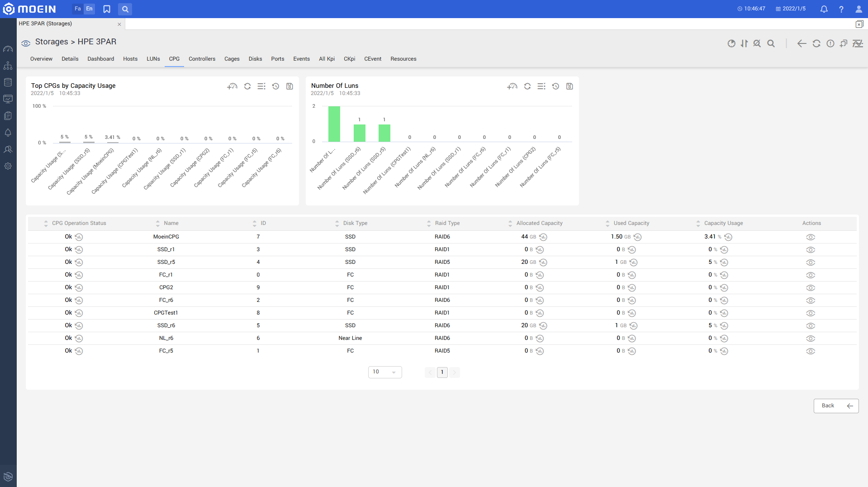Go to pagination page 1
This screenshot has width=868, height=487.
coord(442,372)
